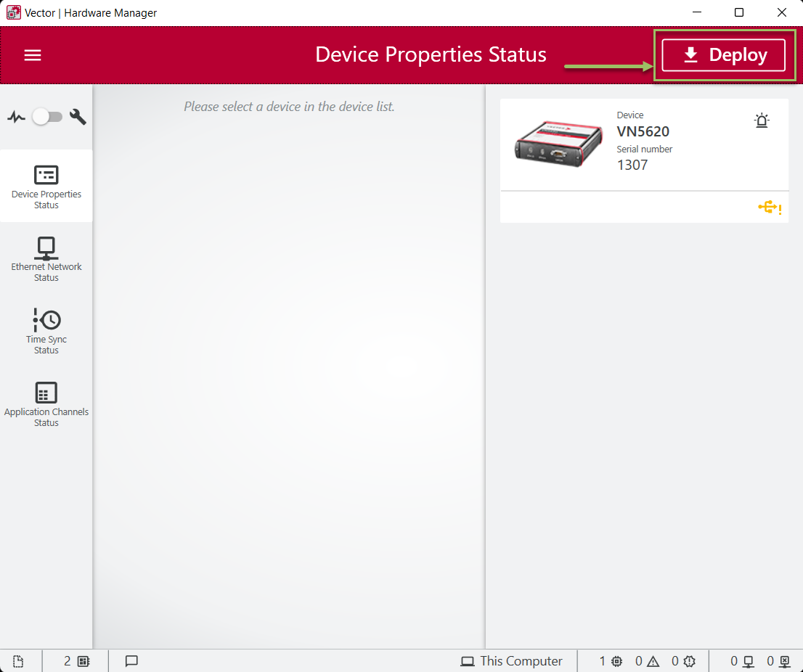
Task: Open the hamburger navigation menu
Action: click(x=33, y=56)
